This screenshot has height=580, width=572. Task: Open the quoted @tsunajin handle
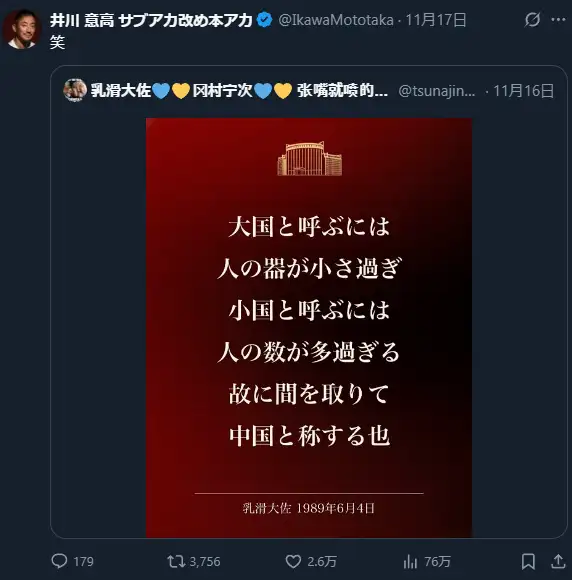[x=437, y=91]
